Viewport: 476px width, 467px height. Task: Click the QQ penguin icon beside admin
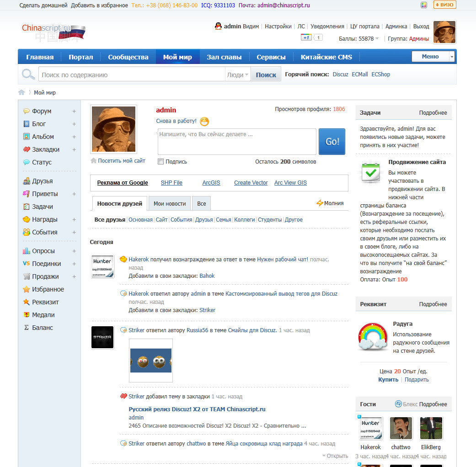(218, 26)
